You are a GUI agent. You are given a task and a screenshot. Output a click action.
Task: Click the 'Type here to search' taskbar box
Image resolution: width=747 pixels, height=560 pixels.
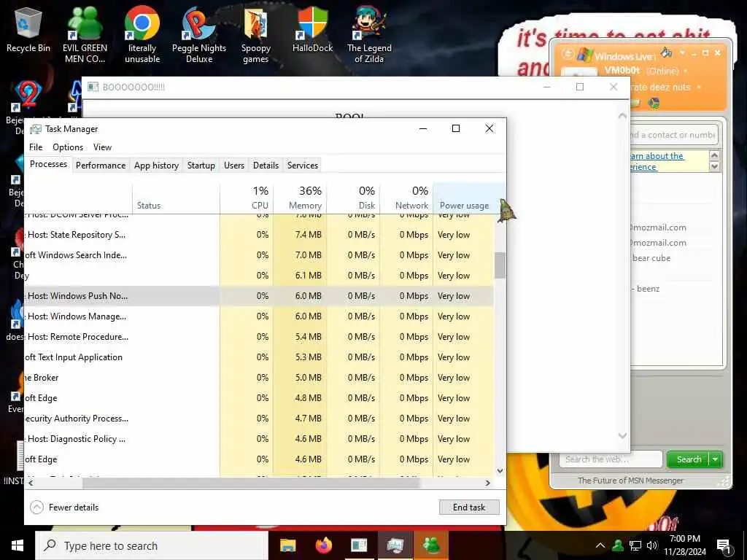tap(152, 545)
